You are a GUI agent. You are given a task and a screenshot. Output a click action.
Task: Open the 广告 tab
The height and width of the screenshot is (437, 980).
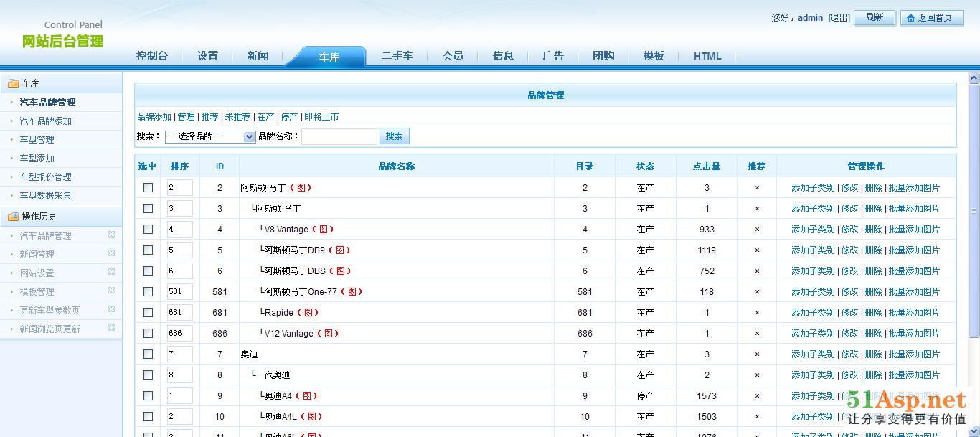click(x=553, y=56)
